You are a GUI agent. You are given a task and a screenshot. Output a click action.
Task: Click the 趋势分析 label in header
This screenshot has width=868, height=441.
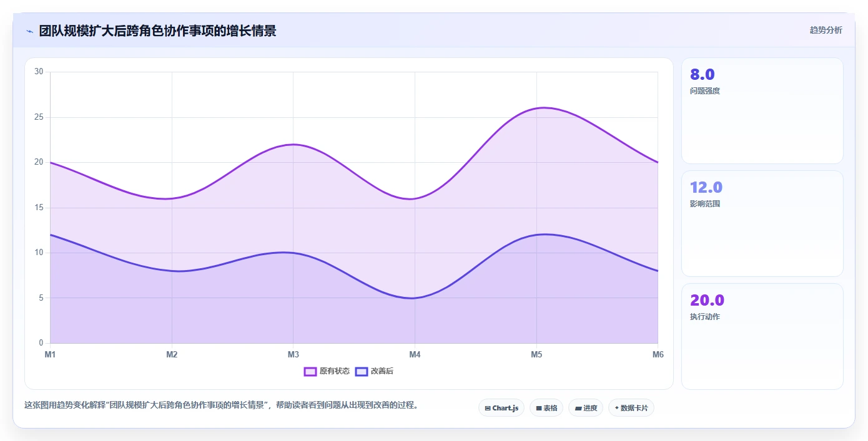(826, 30)
